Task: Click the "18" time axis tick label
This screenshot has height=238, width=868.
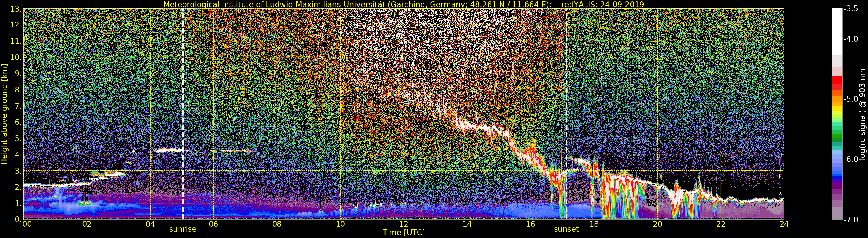Action: click(594, 224)
